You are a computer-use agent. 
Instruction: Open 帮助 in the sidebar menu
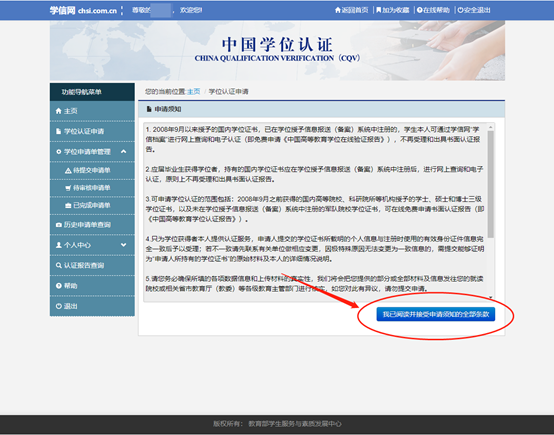92,286
